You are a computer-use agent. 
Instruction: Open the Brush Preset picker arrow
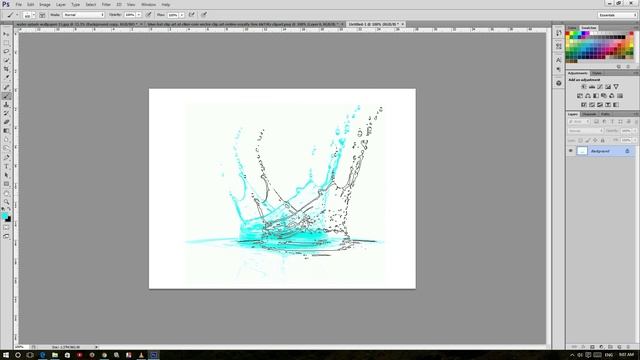point(33,15)
